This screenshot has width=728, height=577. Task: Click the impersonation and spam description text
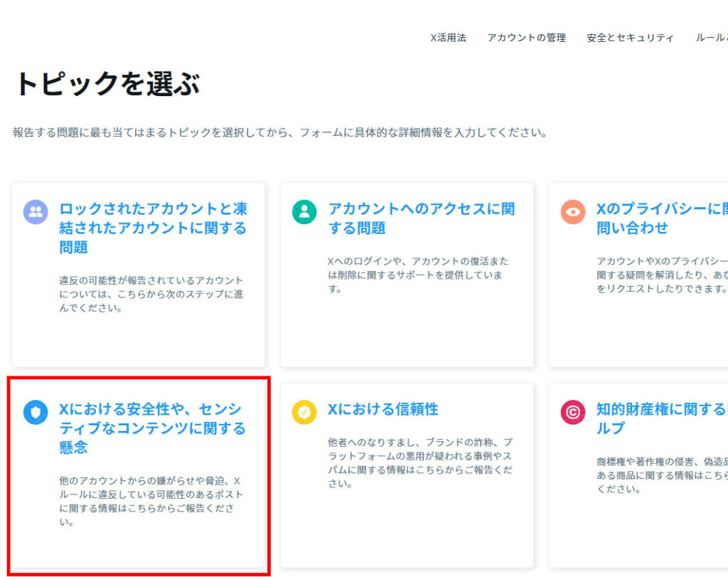pos(419,462)
